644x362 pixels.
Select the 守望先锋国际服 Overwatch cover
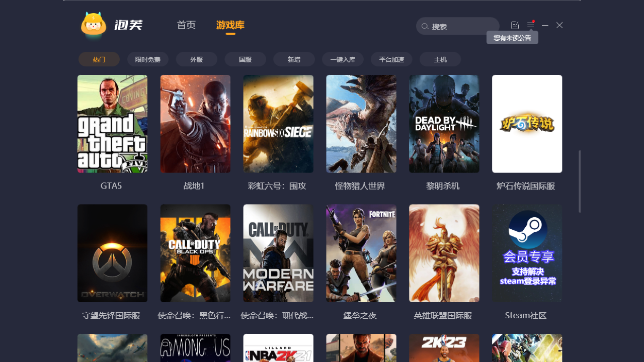click(112, 253)
